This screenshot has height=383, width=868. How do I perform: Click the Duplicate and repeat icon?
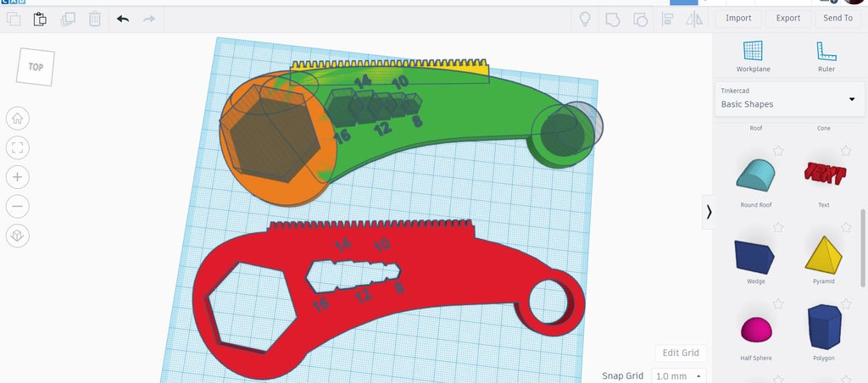pyautogui.click(x=68, y=19)
